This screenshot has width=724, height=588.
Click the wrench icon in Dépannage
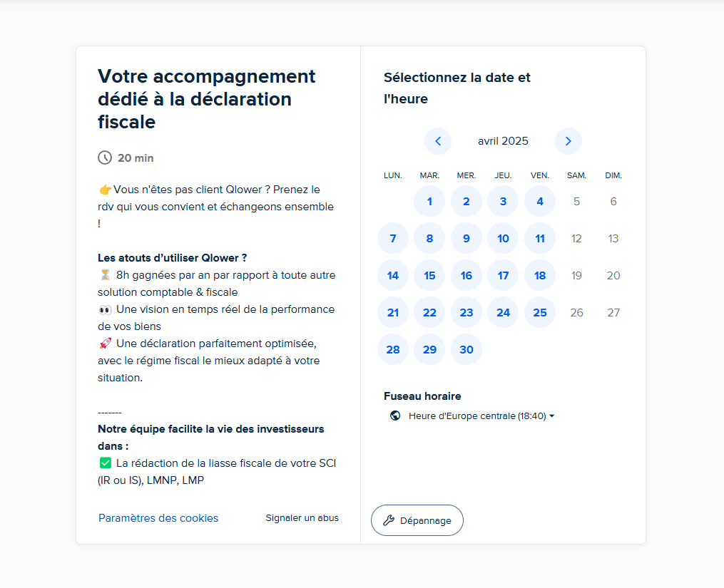coord(389,520)
